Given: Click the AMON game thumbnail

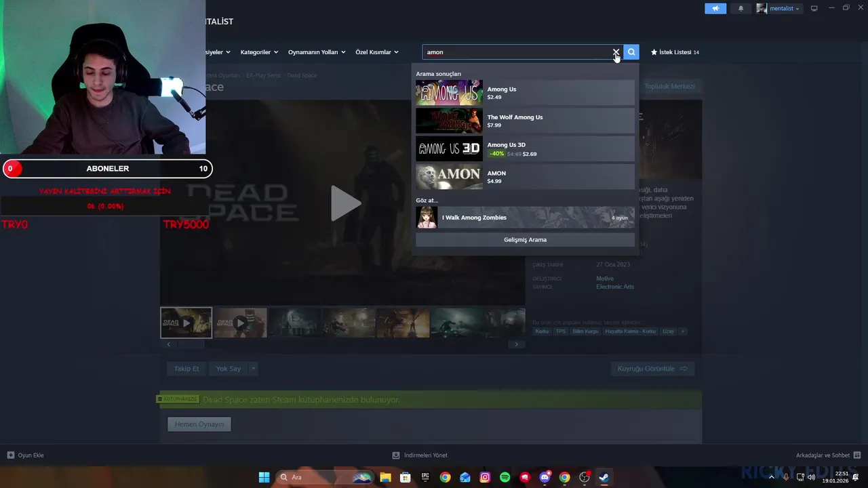Looking at the screenshot, I should pos(449,177).
